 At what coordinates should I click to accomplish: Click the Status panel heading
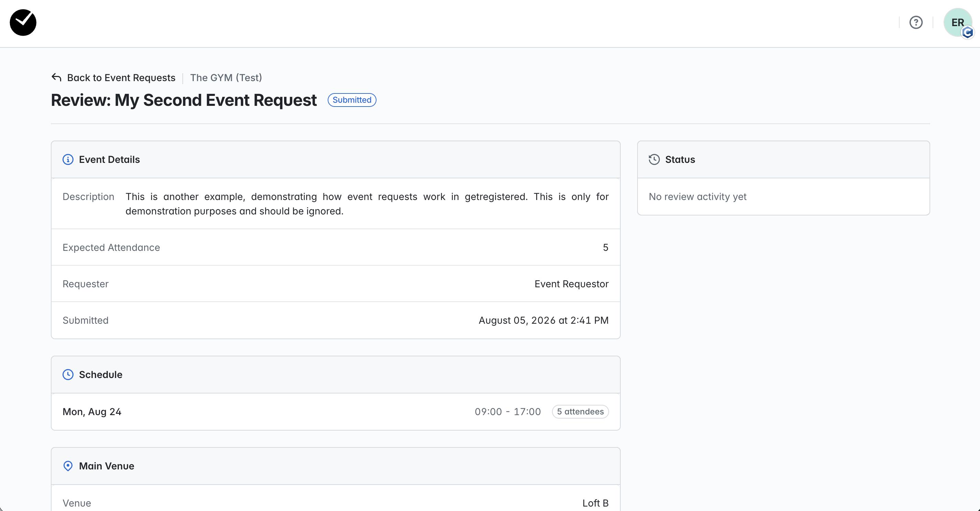pyautogui.click(x=680, y=159)
